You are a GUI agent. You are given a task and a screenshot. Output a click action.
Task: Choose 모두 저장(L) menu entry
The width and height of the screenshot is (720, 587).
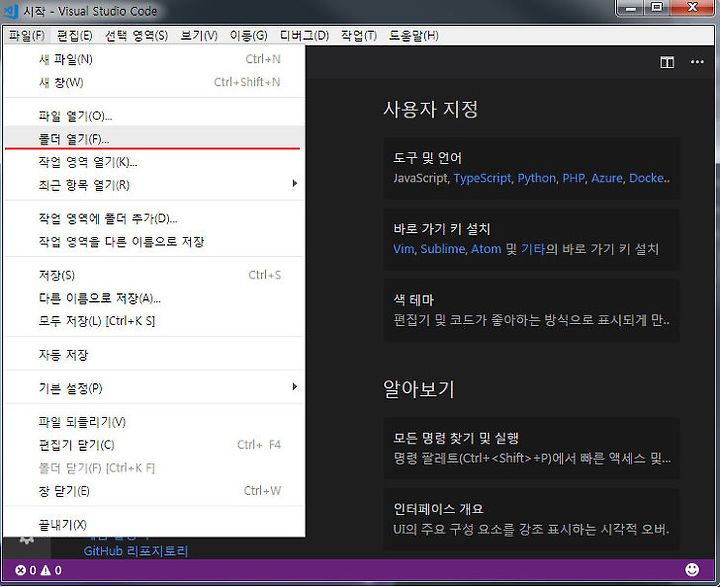click(x=154, y=321)
